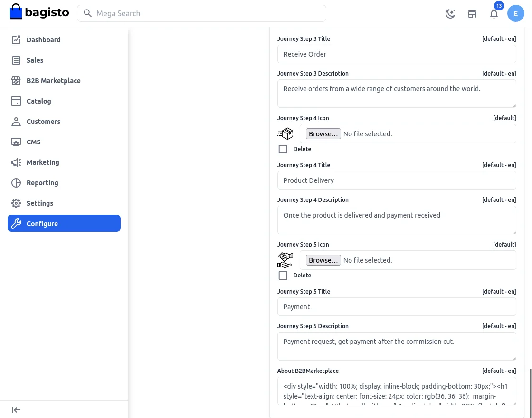This screenshot has height=418, width=532.
Task: Click the bagisto logo
Action: pos(39,13)
